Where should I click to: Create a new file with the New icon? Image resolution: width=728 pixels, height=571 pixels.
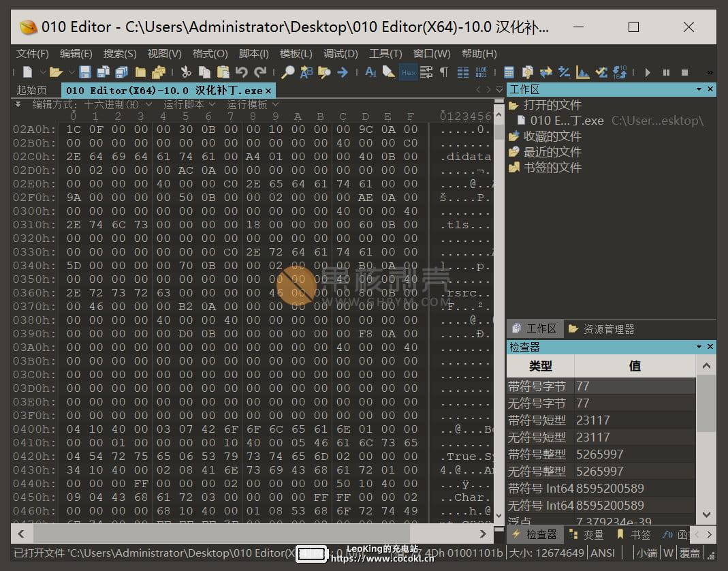click(x=27, y=72)
